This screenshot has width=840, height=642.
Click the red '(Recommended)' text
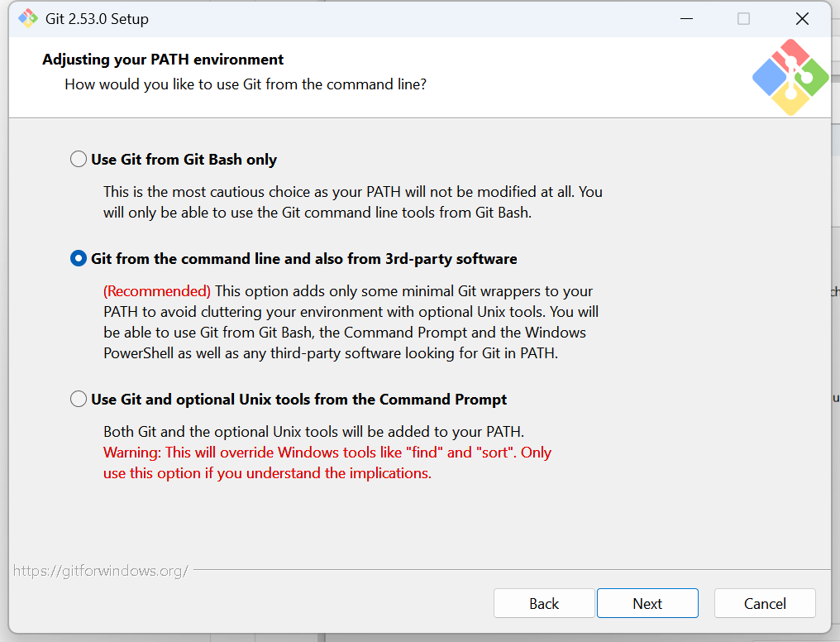pos(157,291)
